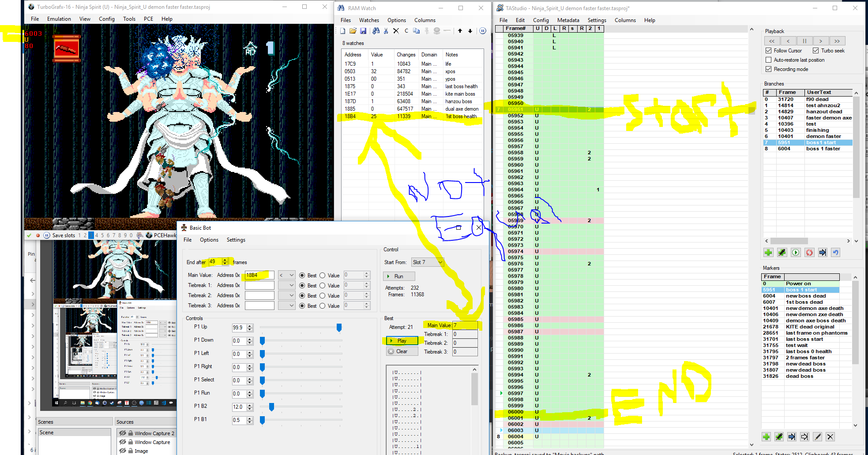Click the P1 B2 probability slider handle
The image size is (868, 455).
tap(271, 407)
